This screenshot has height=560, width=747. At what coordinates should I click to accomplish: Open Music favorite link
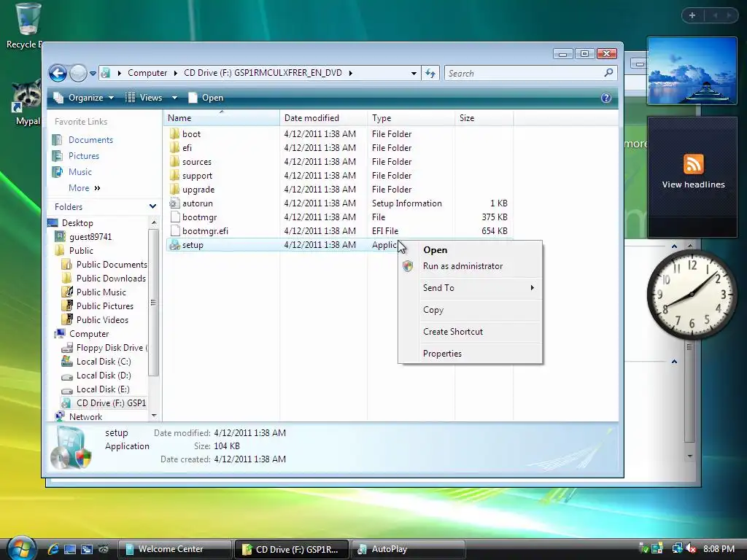pyautogui.click(x=80, y=172)
